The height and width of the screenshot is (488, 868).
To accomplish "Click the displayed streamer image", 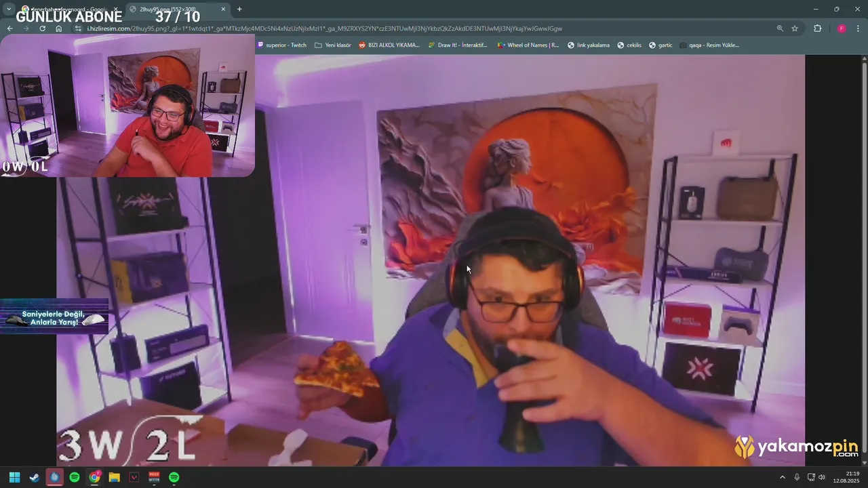I will (431, 260).
